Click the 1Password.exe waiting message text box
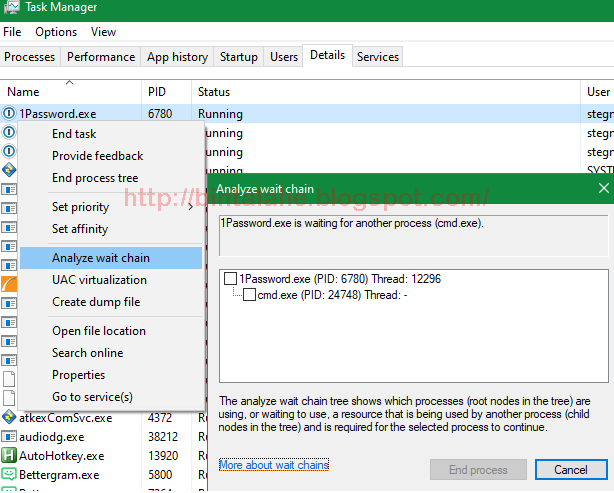The image size is (614, 493). tap(414, 235)
